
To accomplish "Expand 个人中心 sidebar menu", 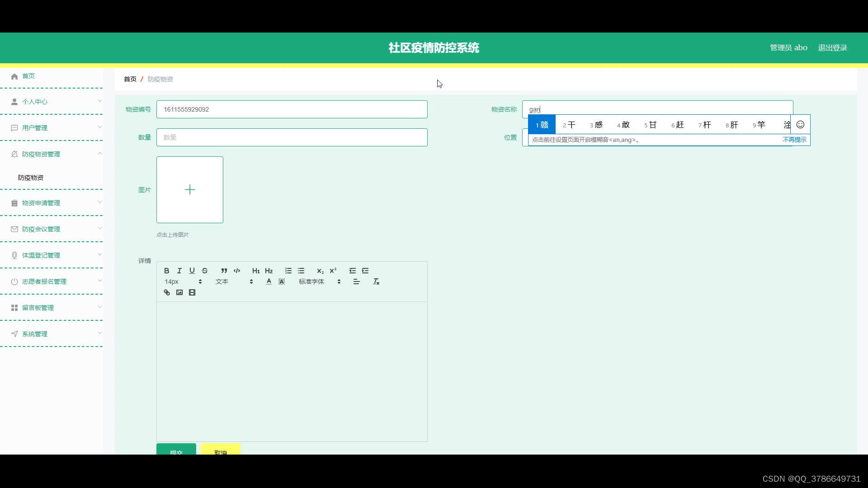I will tap(52, 102).
